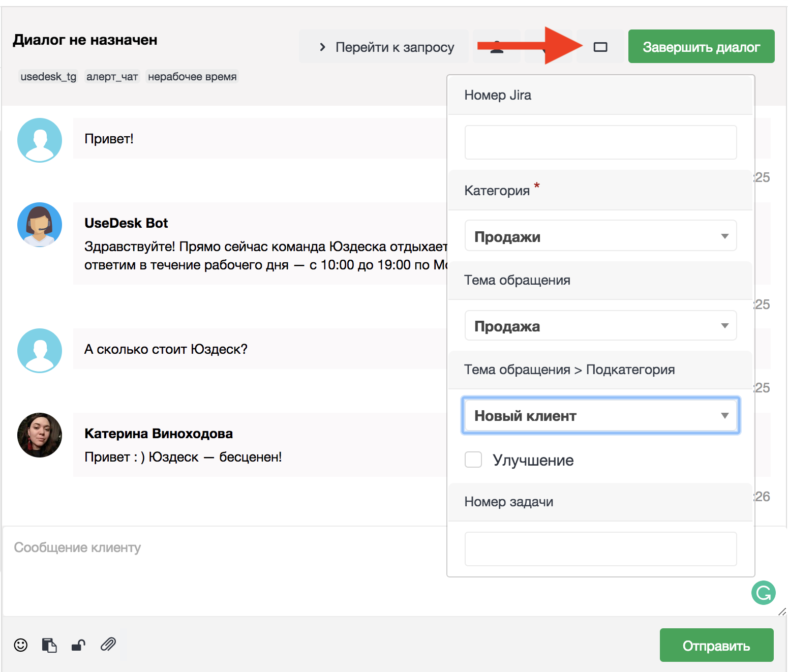Click the green Grammarly icon in message box
The image size is (788, 672).
[764, 593]
